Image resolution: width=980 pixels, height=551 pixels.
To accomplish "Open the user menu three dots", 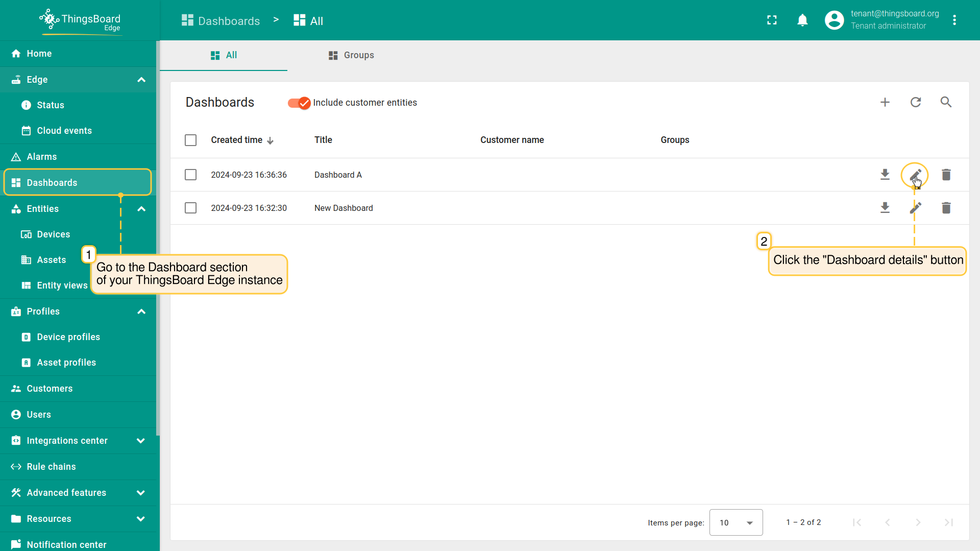I will tap(954, 20).
